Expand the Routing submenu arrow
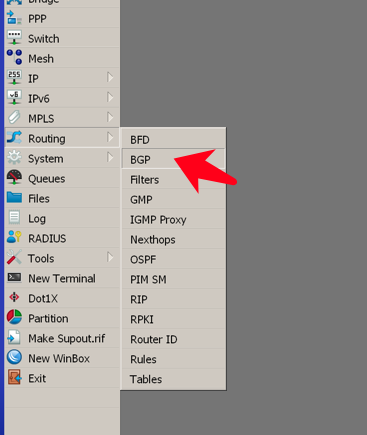Viewport: 367px width, 435px height. (x=110, y=137)
